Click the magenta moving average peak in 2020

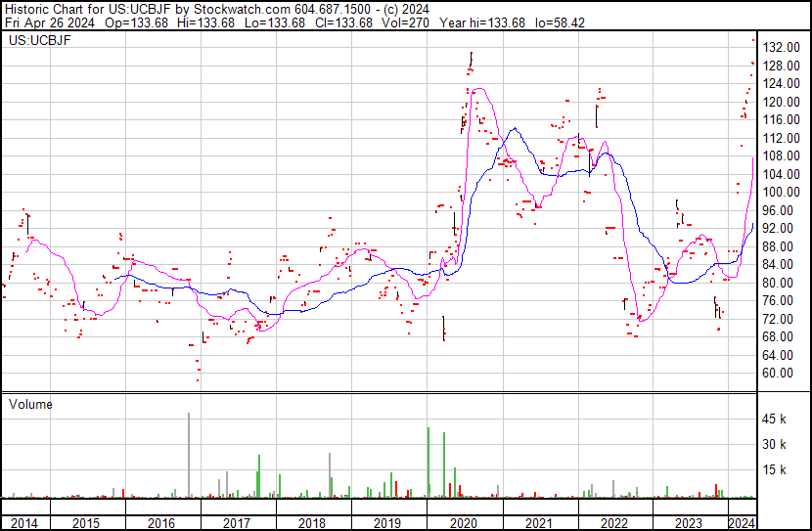[480, 89]
